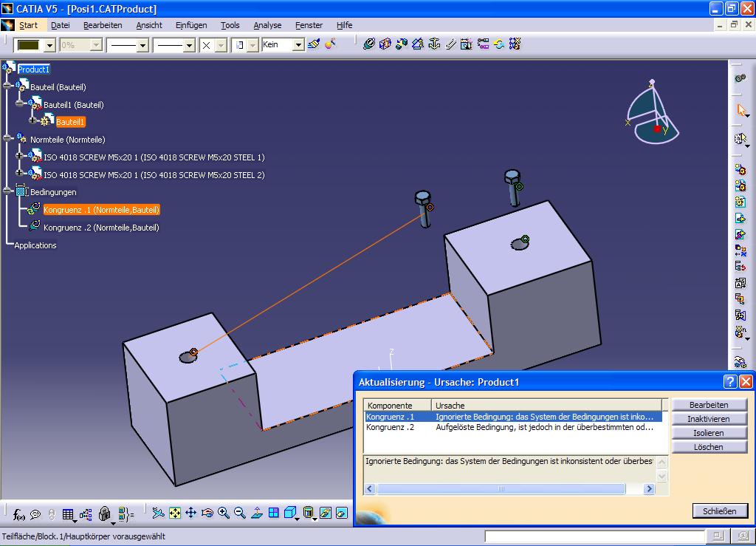
Task: Select Product1 at the top of the tree
Action: (x=33, y=69)
